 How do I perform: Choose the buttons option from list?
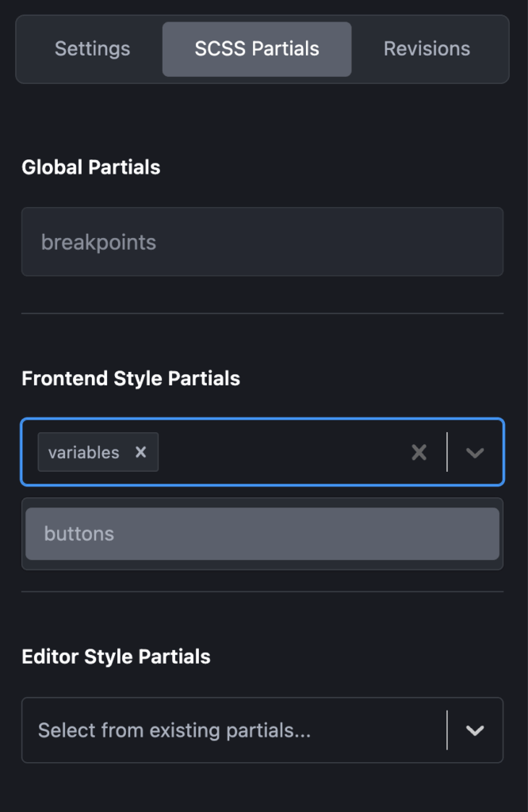tap(262, 534)
